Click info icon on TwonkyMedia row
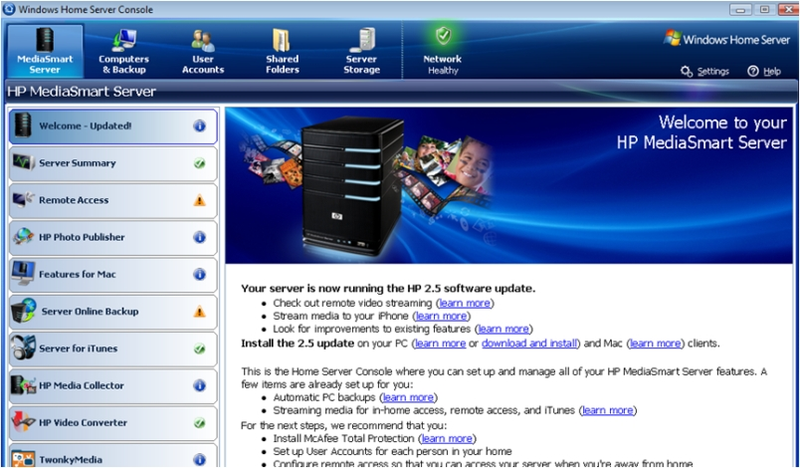The width and height of the screenshot is (800, 468). click(199, 460)
